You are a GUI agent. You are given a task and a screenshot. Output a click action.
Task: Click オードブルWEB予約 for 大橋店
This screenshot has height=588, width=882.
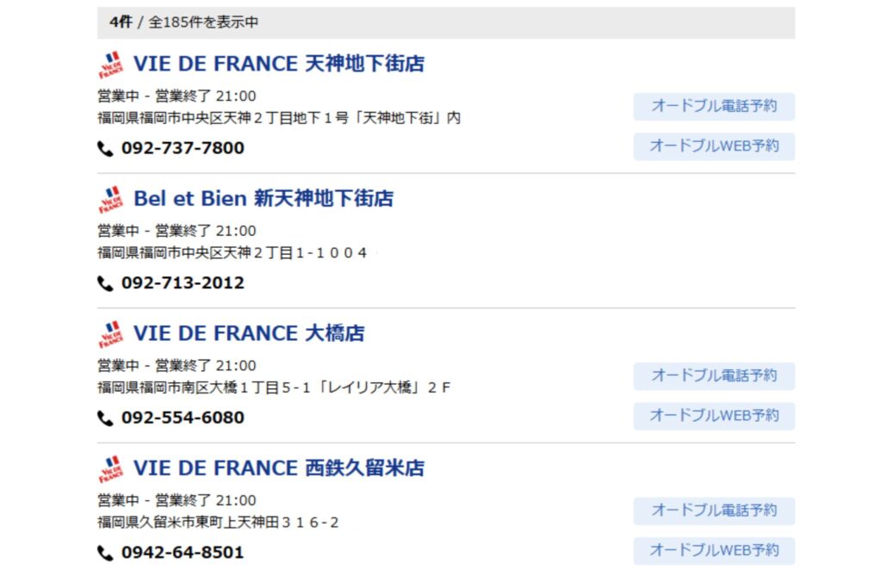(x=714, y=416)
